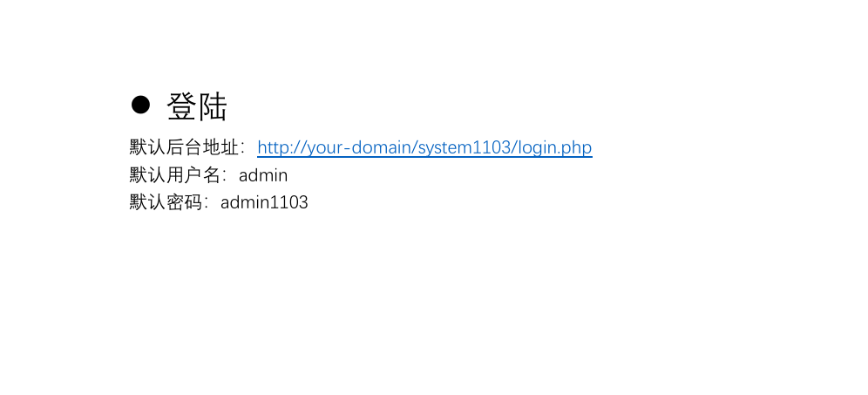Viewport: 868px width, 395px height.
Task: Click the word 用户名 in second line
Action: tap(193, 175)
